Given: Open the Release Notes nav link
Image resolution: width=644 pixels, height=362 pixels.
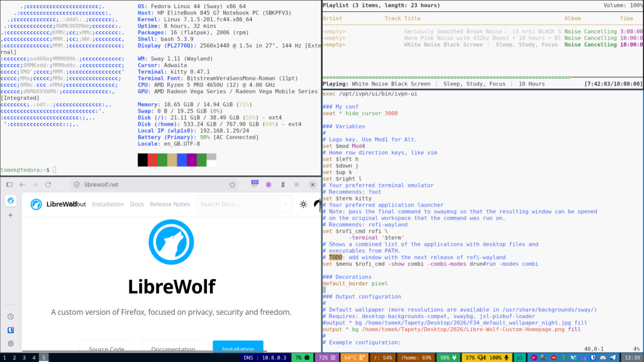Looking at the screenshot, I should click(x=170, y=204).
